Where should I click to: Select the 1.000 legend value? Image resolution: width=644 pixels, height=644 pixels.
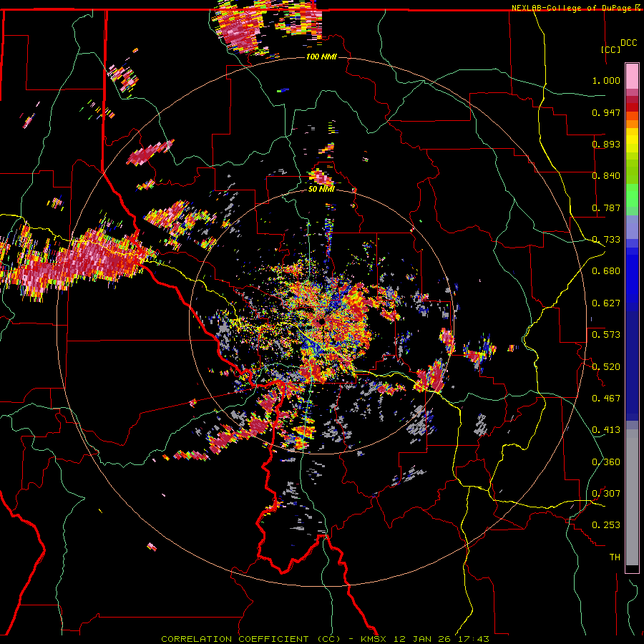(606, 80)
